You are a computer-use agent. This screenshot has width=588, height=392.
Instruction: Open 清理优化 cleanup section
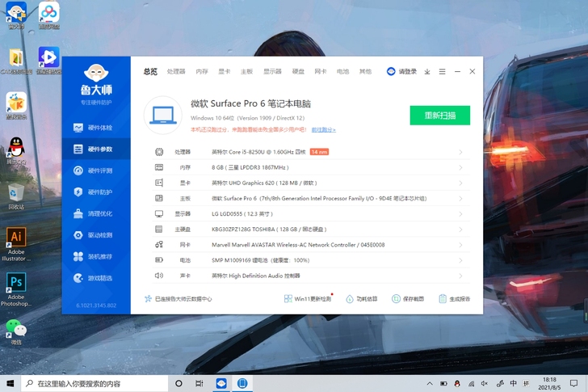(96, 213)
